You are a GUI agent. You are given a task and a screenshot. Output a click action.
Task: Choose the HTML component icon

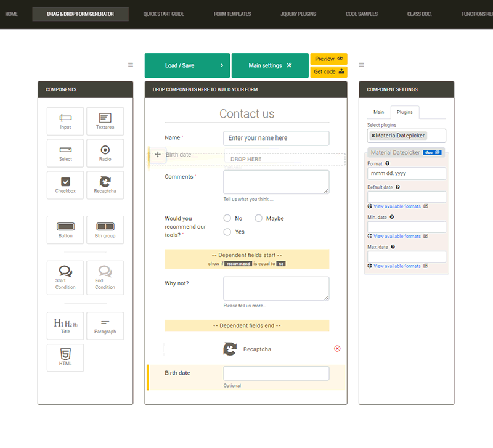(65, 357)
